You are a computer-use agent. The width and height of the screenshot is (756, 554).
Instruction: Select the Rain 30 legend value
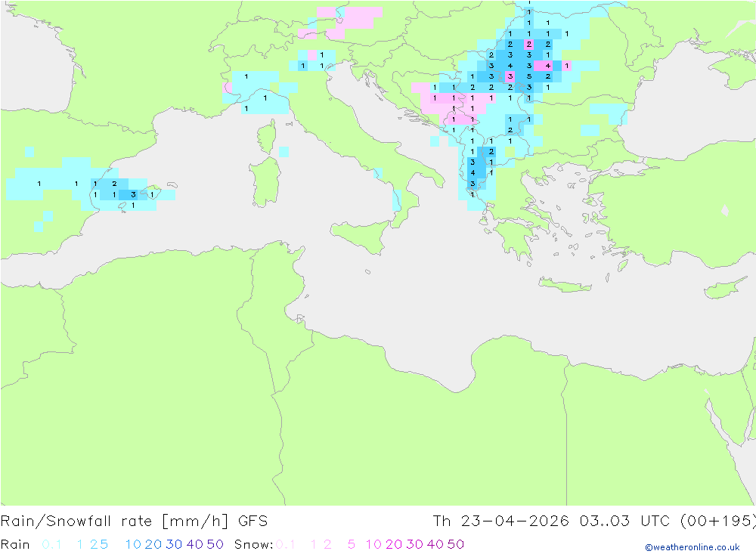click(174, 544)
